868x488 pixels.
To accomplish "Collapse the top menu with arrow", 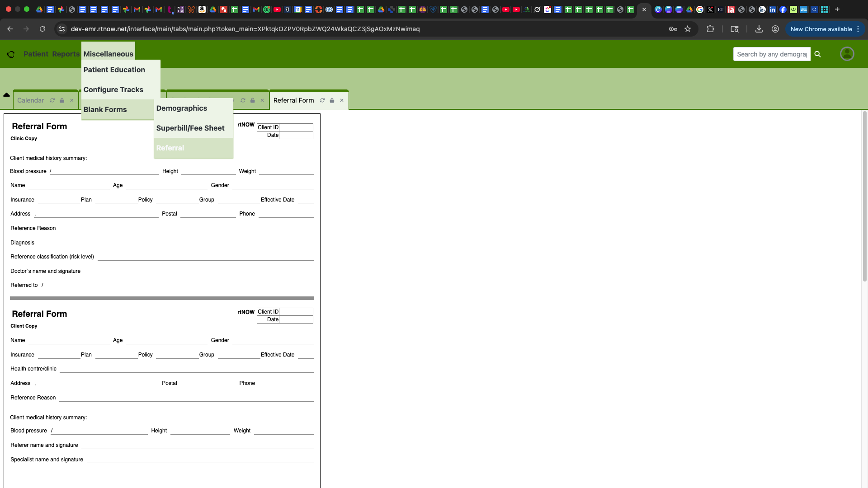I will coord(6,94).
